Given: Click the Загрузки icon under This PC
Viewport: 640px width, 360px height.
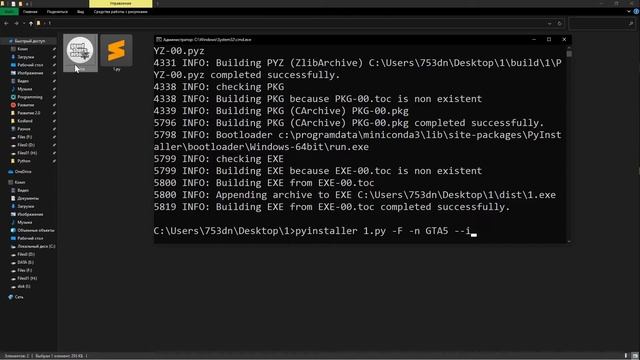Looking at the screenshot, I should pyautogui.click(x=13, y=207).
